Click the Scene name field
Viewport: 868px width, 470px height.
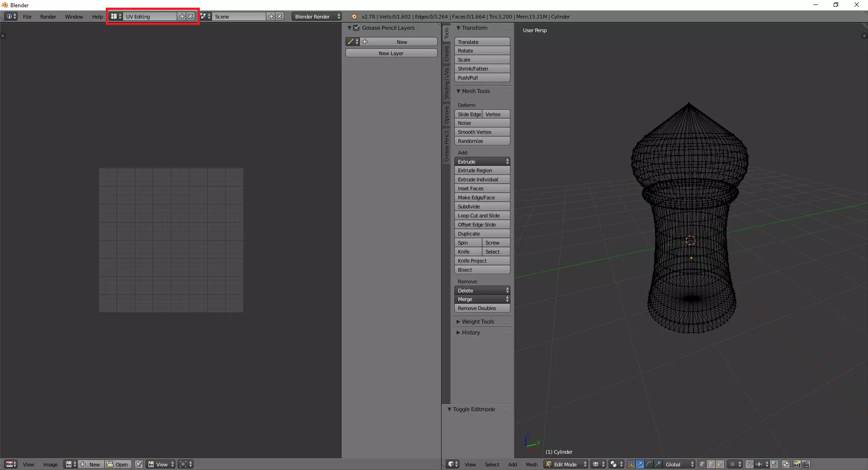coord(239,16)
